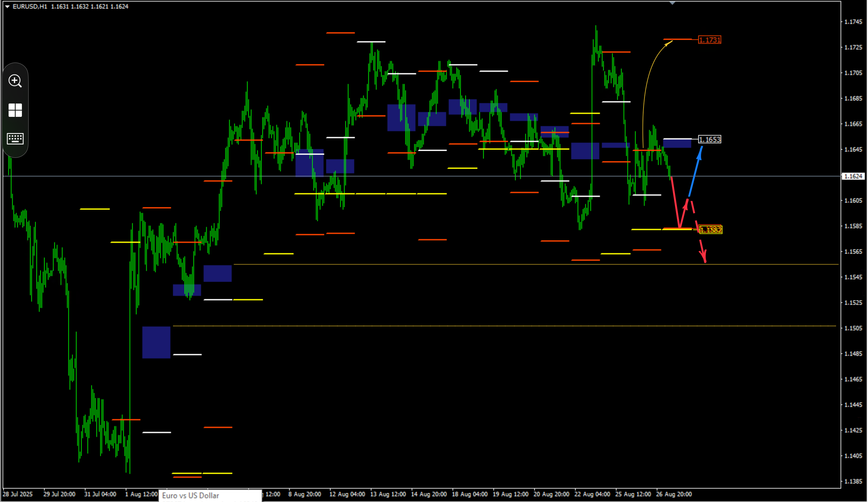
Task: Select the 1.1731 red price label
Action: tap(709, 40)
